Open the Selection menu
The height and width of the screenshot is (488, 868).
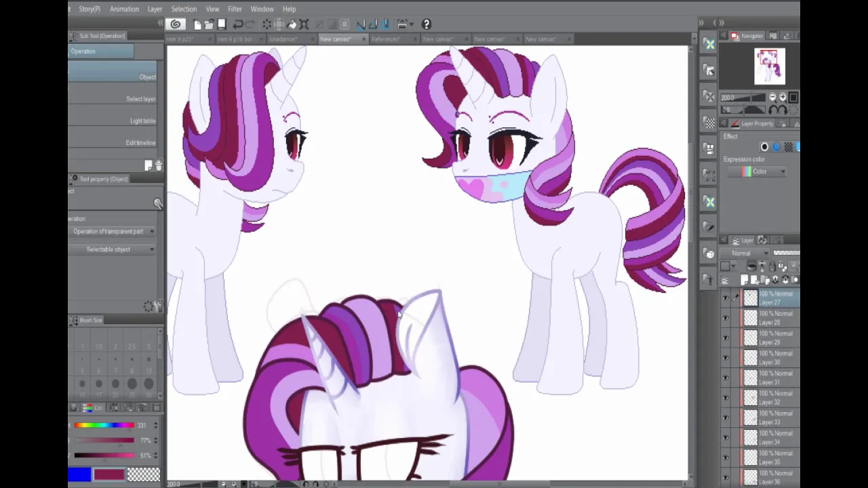[x=183, y=9]
